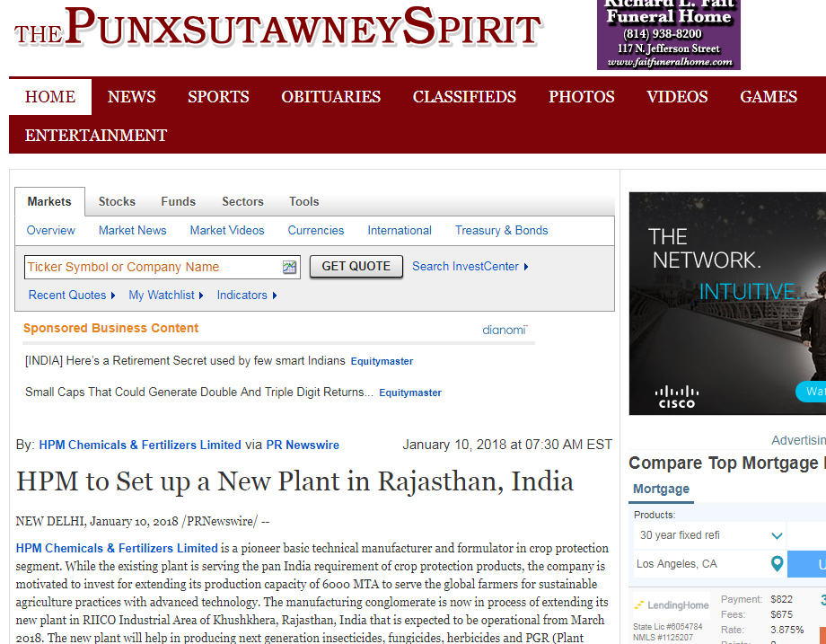Open the GAMES section

coord(769,97)
